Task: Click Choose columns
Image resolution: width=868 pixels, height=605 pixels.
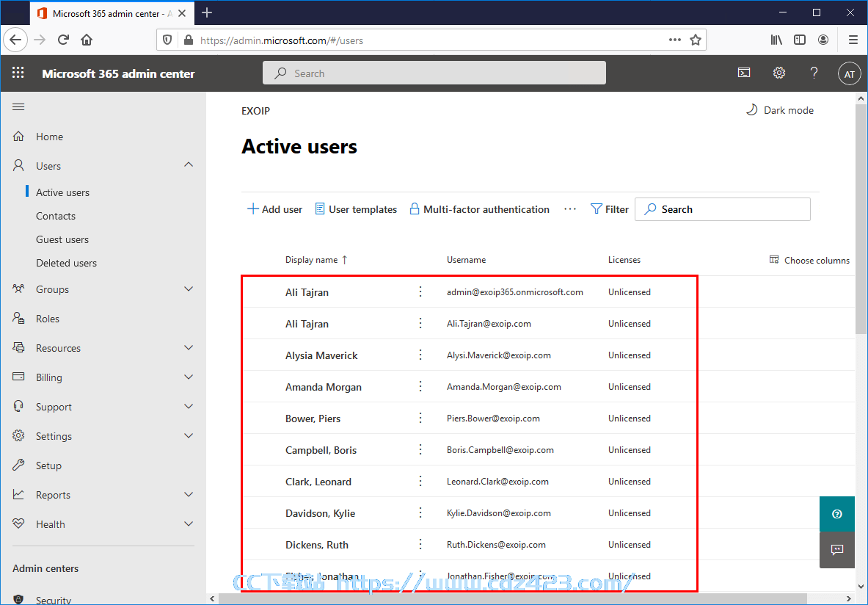Action: pyautogui.click(x=809, y=260)
